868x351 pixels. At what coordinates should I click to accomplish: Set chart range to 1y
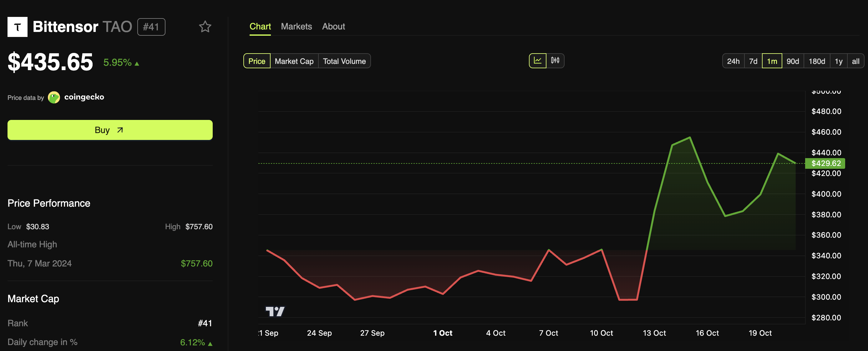coord(838,61)
